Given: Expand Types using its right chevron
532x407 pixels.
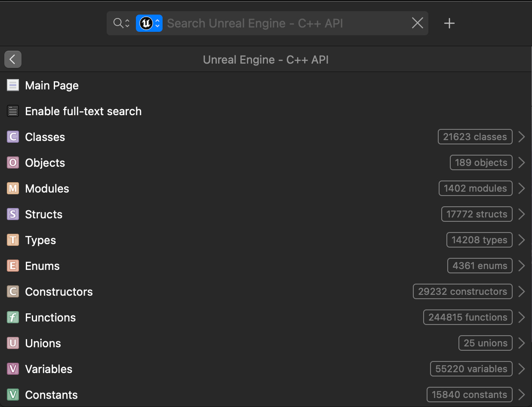Looking at the screenshot, I should [522, 240].
